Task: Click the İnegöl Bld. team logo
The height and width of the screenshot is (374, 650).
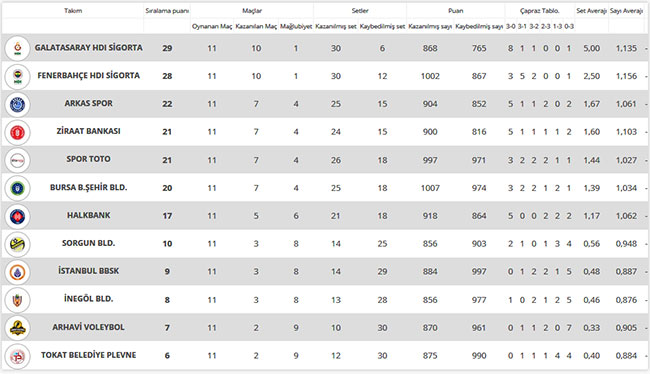Action: tap(17, 300)
